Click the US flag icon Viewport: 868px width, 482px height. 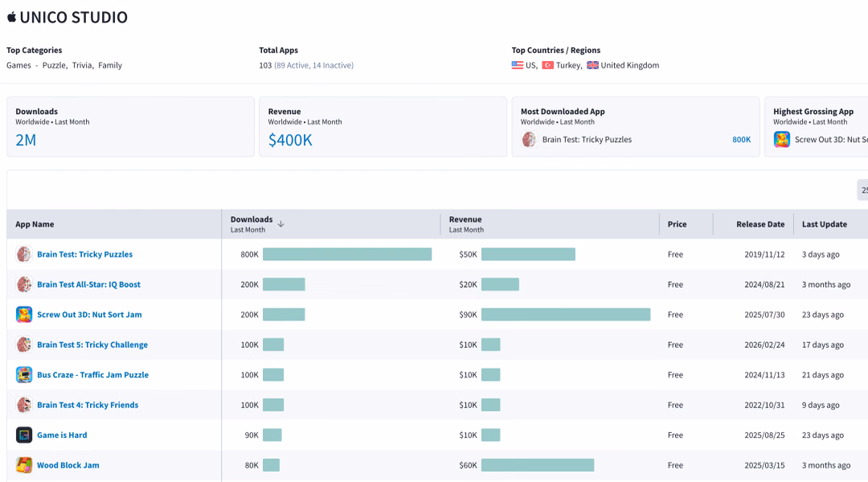(x=518, y=65)
